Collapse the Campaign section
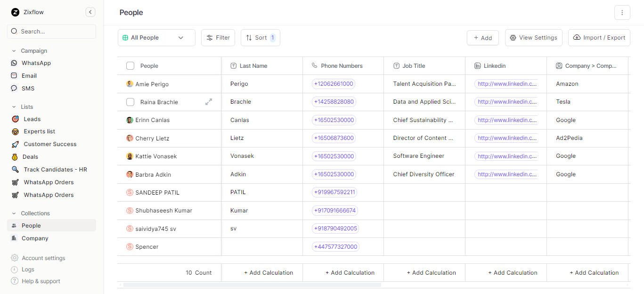Image resolution: width=644 pixels, height=294 pixels. pos(14,51)
